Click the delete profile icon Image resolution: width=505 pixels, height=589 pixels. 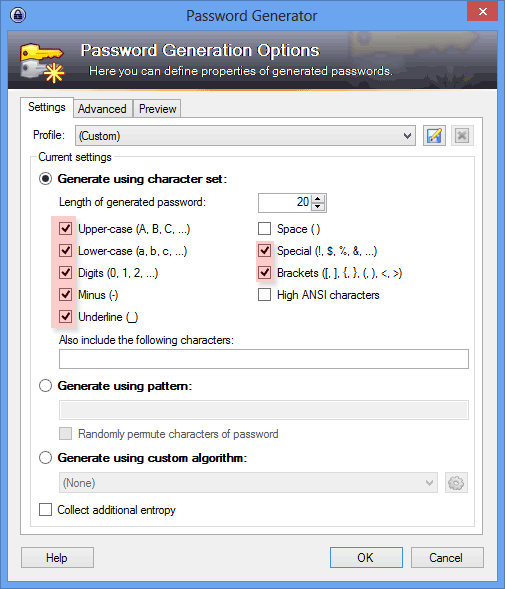point(462,136)
